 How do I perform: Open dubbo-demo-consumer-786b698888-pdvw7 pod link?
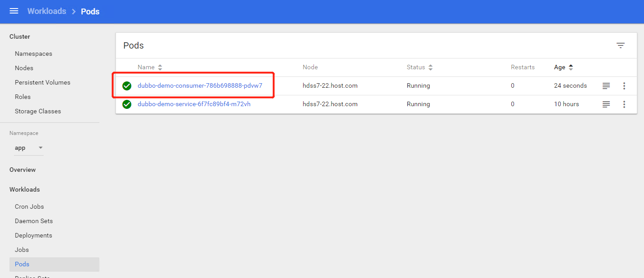(x=200, y=86)
